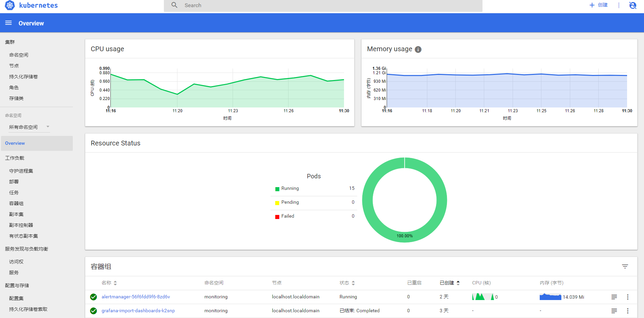Open 访问权 in sidebar

pos(16,262)
